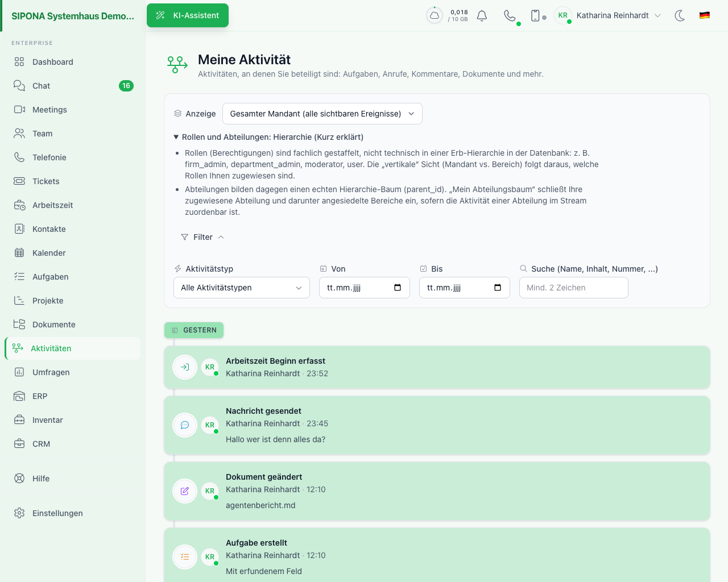Open the notifications bell
Image resolution: width=728 pixels, height=582 pixels.
click(482, 16)
